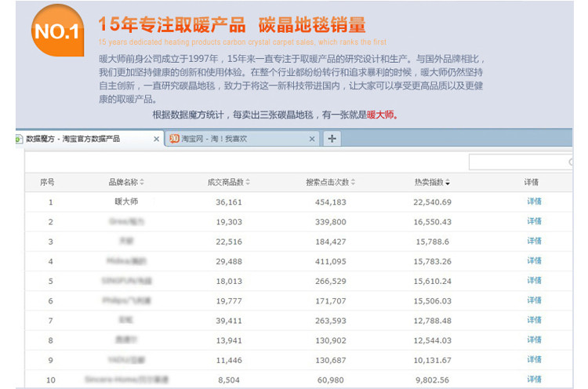Click the red 暖大师 text in the banner

(380, 115)
